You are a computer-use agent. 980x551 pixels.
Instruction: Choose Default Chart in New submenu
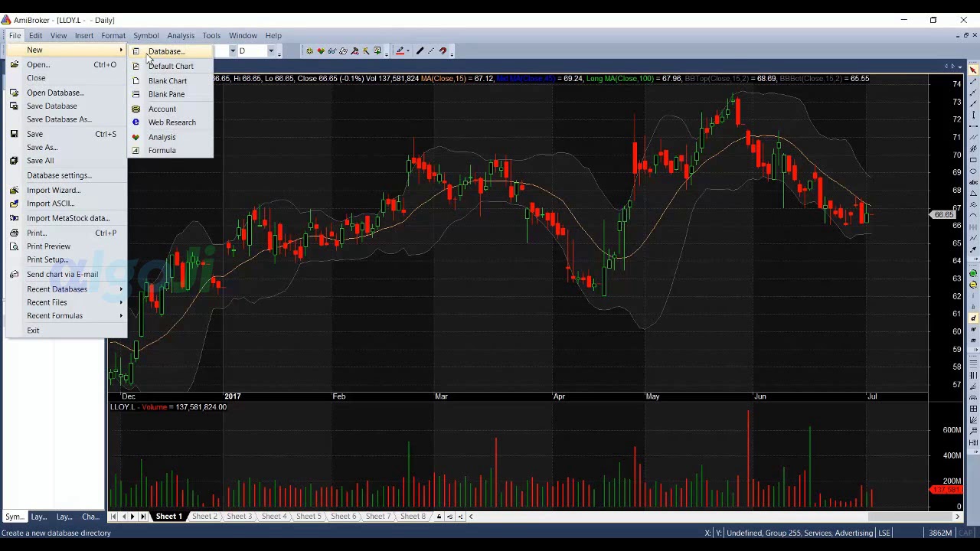point(170,66)
